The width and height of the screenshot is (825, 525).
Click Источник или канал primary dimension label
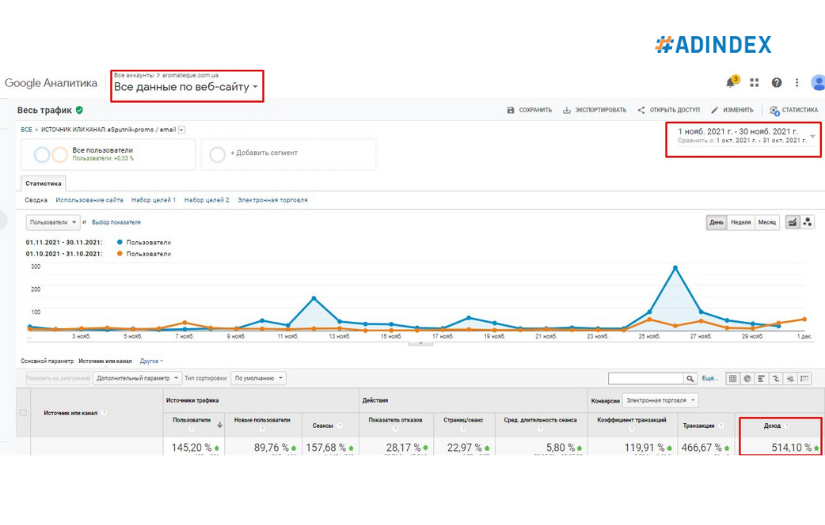[105, 361]
